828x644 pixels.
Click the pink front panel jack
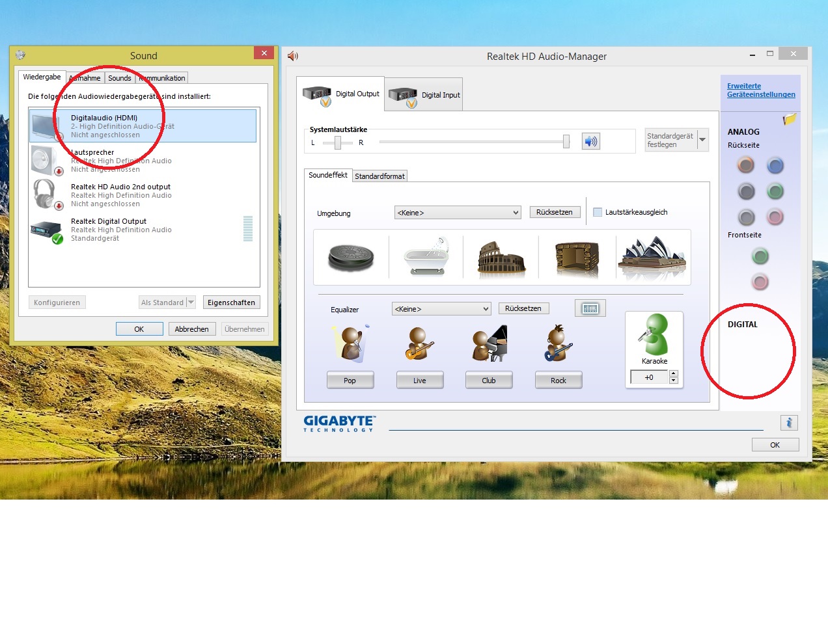click(x=760, y=282)
